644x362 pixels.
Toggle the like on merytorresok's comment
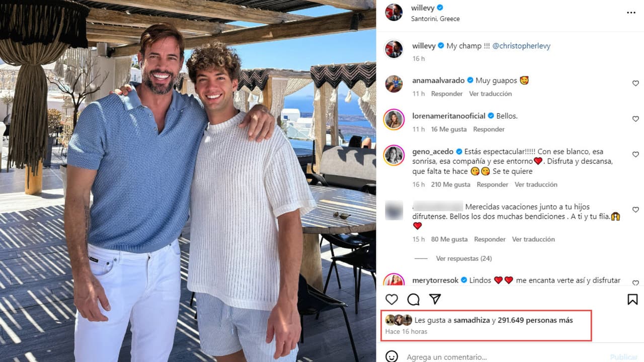[635, 282]
